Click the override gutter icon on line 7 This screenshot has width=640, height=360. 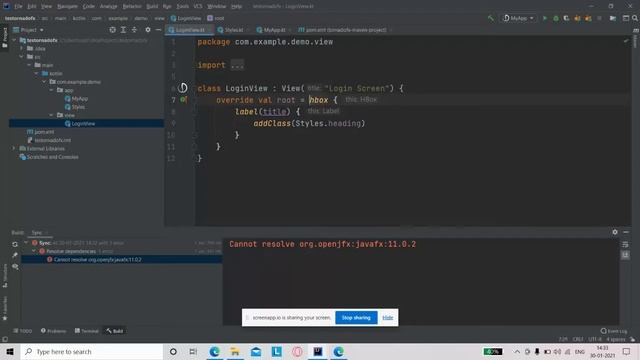183,100
